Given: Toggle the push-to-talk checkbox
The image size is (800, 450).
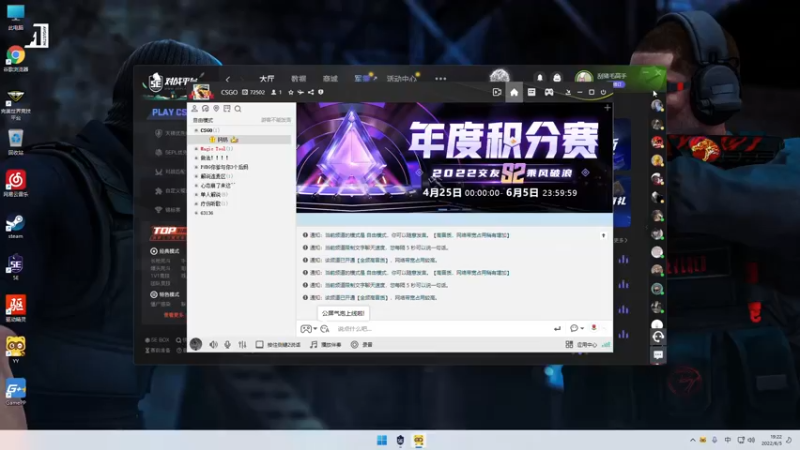Looking at the screenshot, I should (x=259, y=344).
